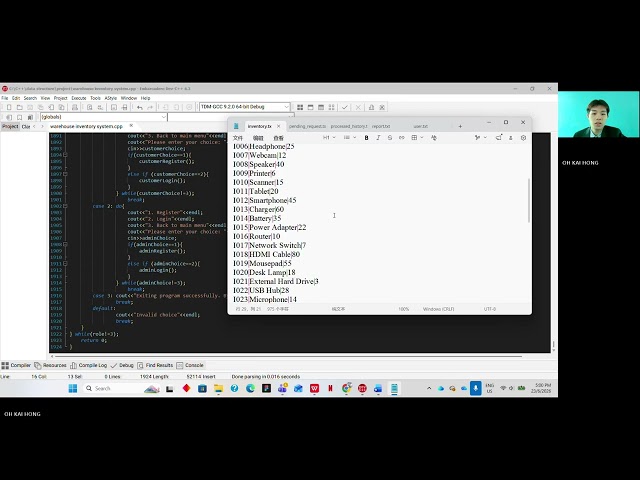
Task: Open the Console bottom panel tab
Action: coord(190,365)
